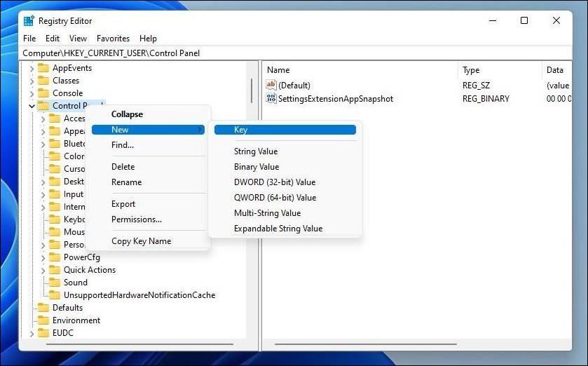The image size is (588, 366).
Task: Click the Type column header
Action: point(472,70)
